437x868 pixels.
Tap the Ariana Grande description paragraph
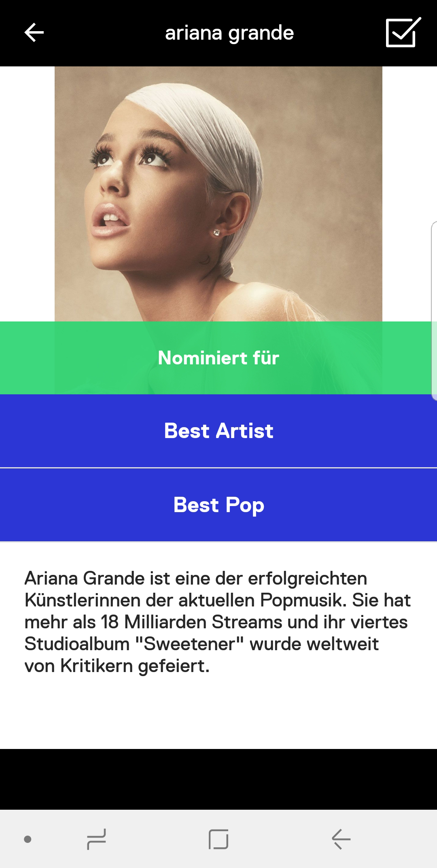pos(218,622)
